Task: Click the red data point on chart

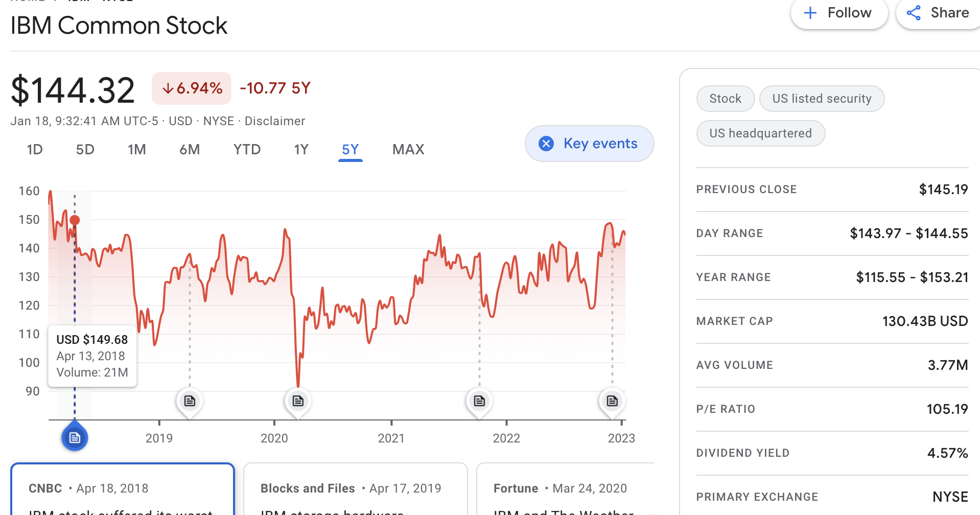Action: [x=75, y=220]
